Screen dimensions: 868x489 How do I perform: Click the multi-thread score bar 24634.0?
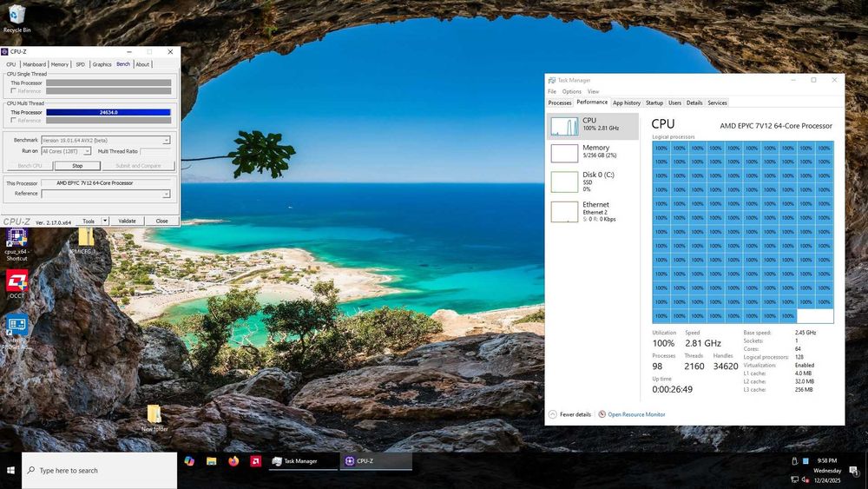(x=108, y=112)
